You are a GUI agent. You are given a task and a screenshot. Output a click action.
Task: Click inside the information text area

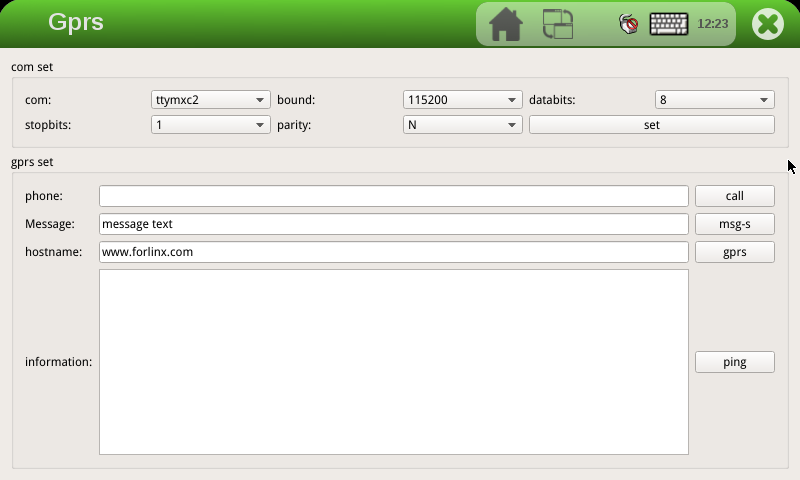(x=394, y=362)
